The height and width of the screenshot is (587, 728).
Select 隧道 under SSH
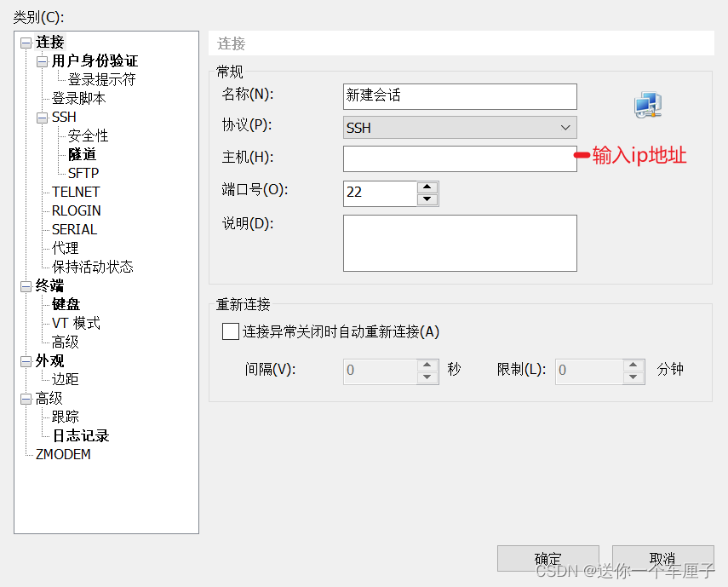(82, 154)
